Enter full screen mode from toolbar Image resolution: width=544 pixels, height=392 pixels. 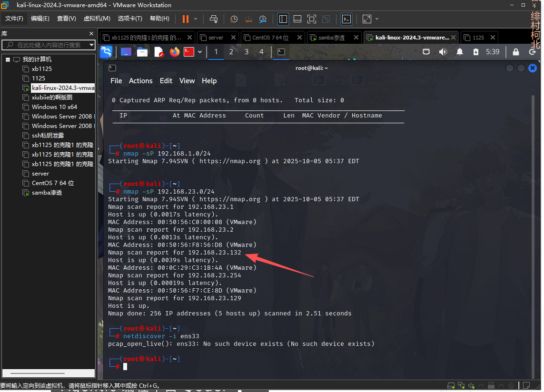[x=312, y=19]
